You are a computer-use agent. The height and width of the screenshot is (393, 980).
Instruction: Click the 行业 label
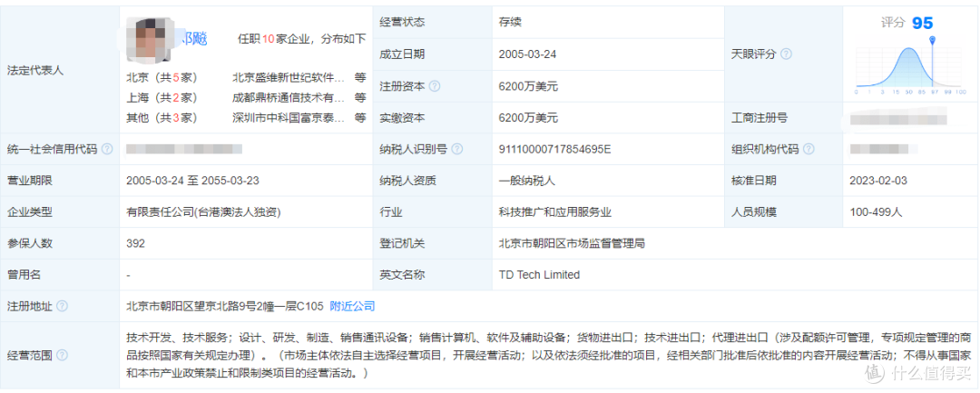(x=390, y=212)
